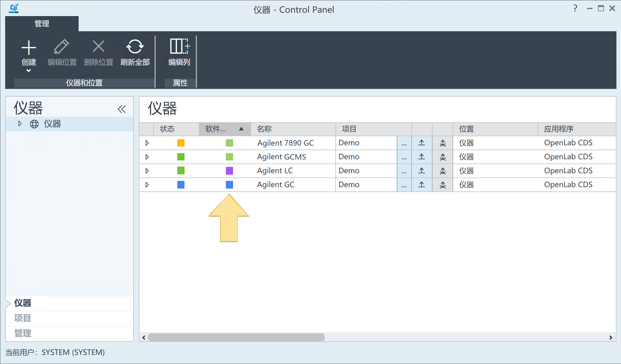Viewport: 621px width, 364px height.
Task: Click launch arrow icon for Agilent 7890 GC
Action: pos(422,143)
